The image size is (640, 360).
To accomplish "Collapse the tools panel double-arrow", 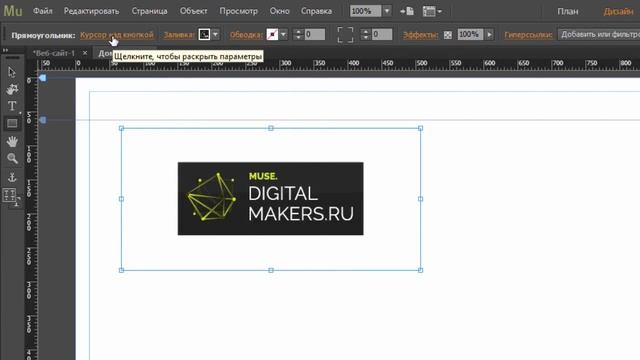I will click(5, 50).
